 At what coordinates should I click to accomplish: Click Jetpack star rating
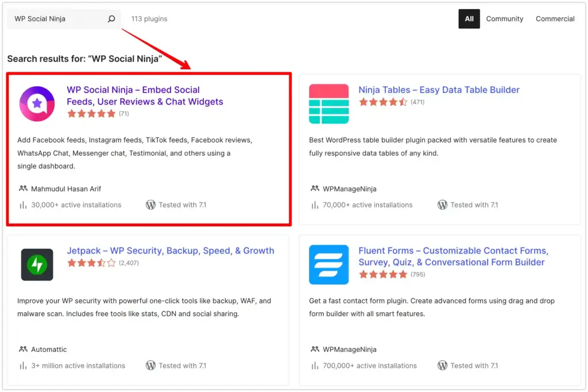click(x=91, y=263)
